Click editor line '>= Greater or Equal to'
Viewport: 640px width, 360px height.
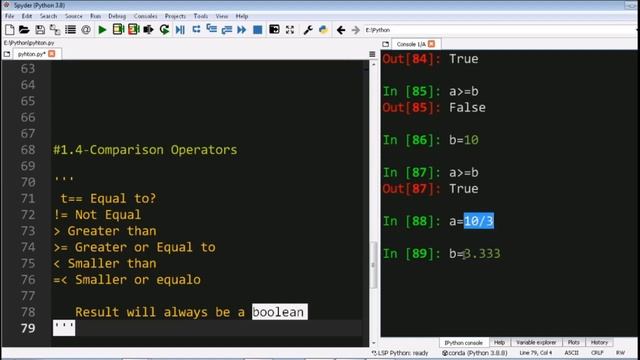134,247
